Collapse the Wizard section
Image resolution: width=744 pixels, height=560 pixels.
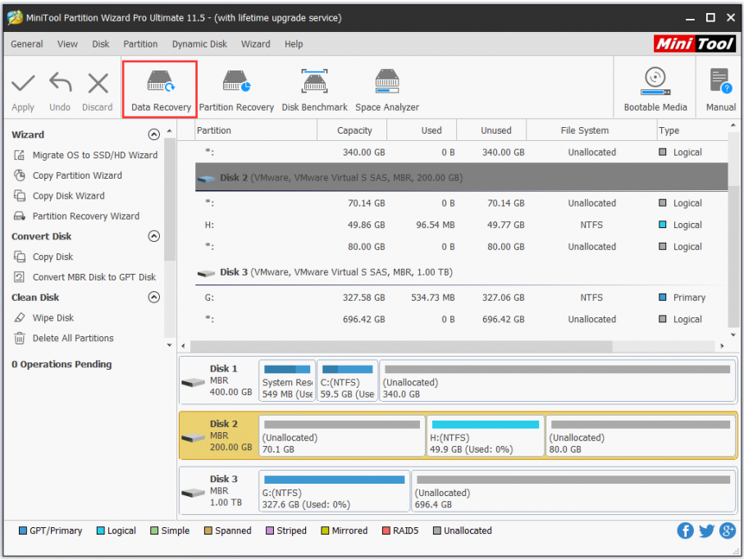(x=153, y=134)
